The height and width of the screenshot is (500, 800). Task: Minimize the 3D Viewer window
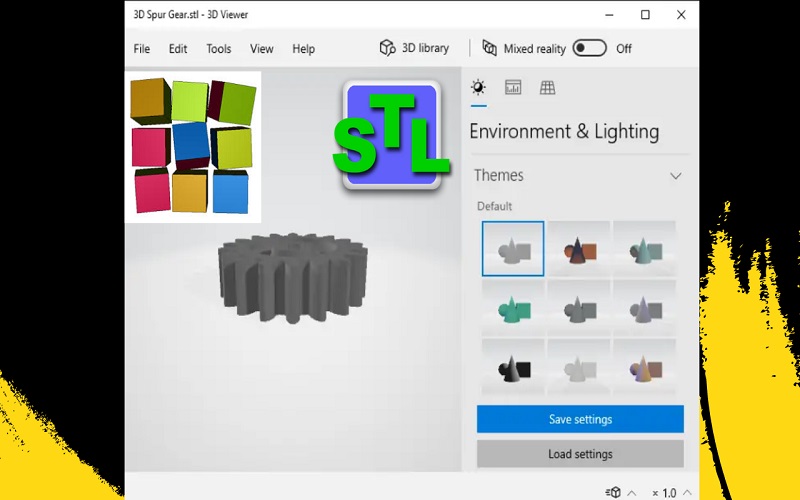pyautogui.click(x=609, y=15)
